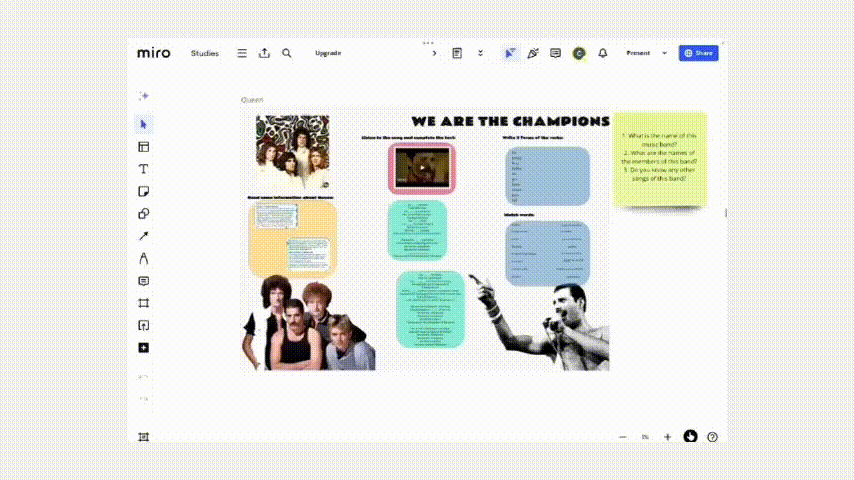This screenshot has width=854, height=480.
Task: Open the notes panel icon
Action: 457,53
